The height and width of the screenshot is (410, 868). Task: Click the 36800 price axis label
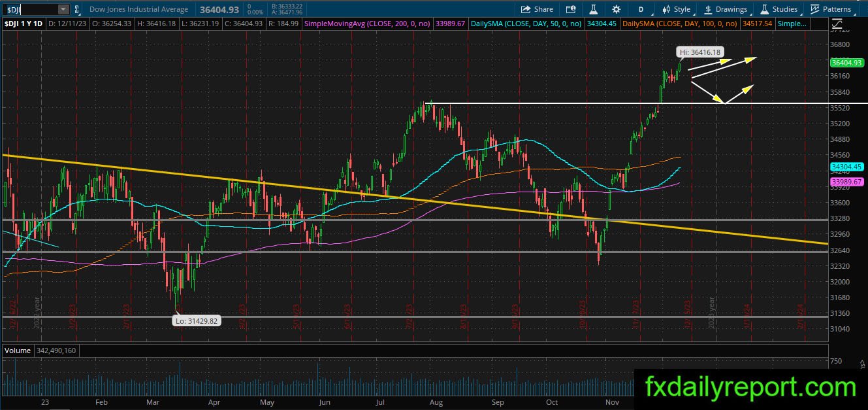click(840, 45)
